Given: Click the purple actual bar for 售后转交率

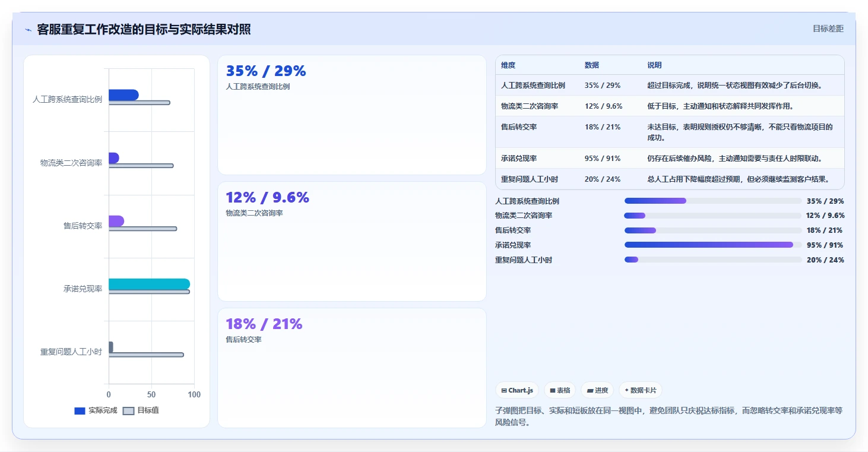Looking at the screenshot, I should click(116, 221).
